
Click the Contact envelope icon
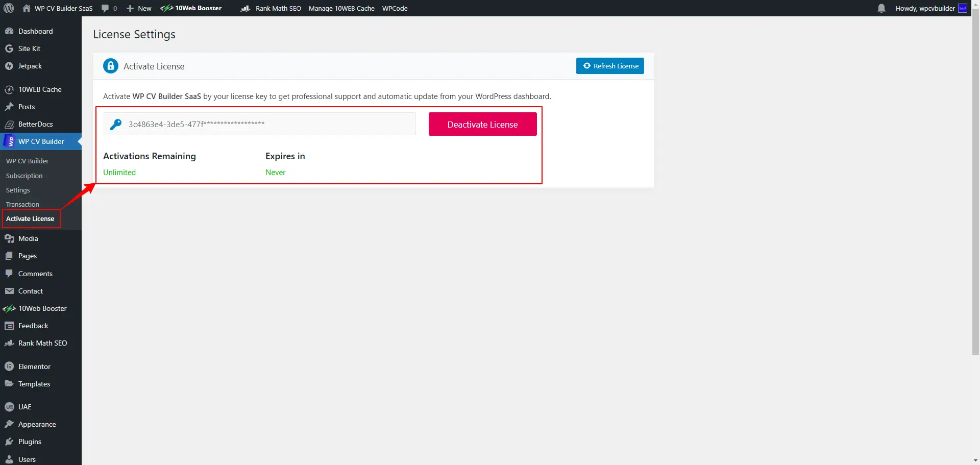coord(9,291)
